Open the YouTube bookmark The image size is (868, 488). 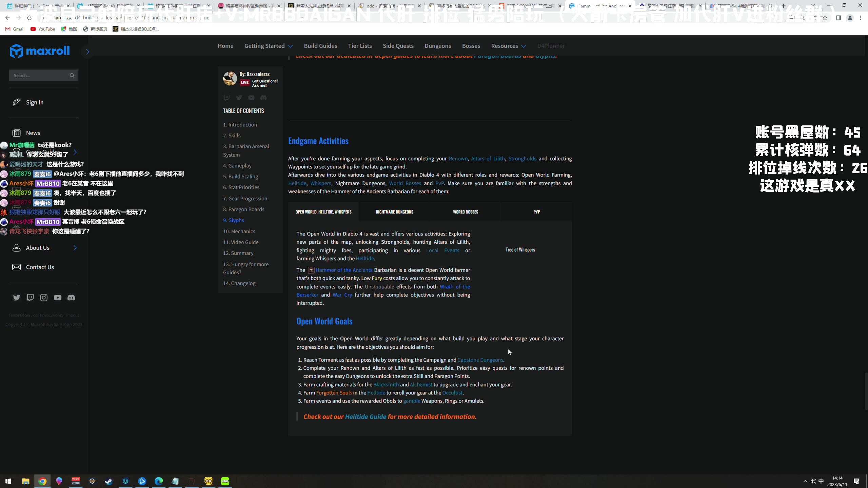tap(43, 29)
